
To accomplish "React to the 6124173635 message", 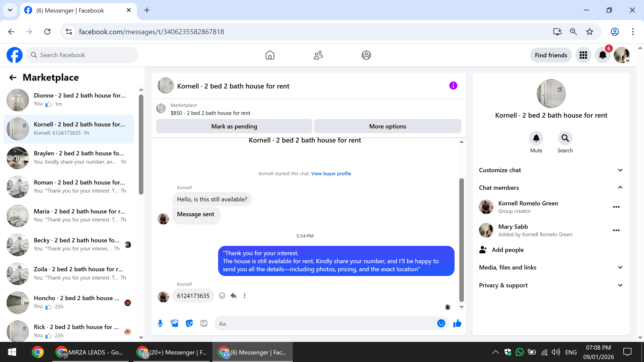I will click(x=222, y=296).
